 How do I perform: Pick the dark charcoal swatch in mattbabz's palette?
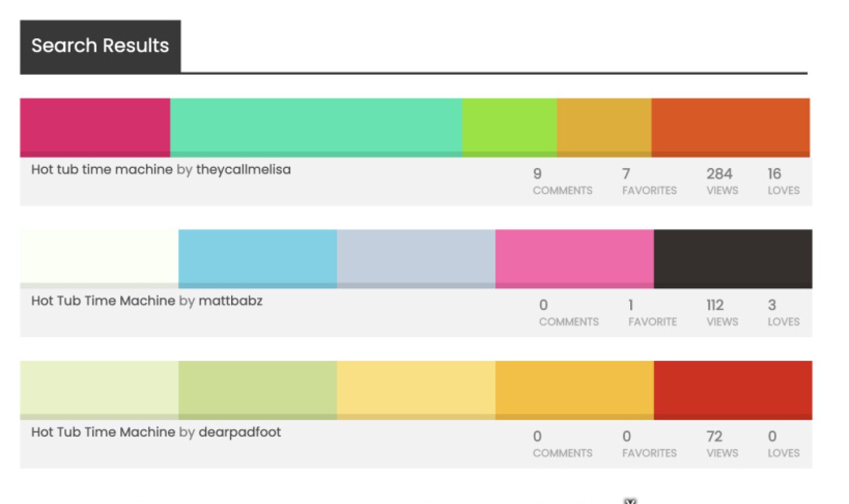733,258
